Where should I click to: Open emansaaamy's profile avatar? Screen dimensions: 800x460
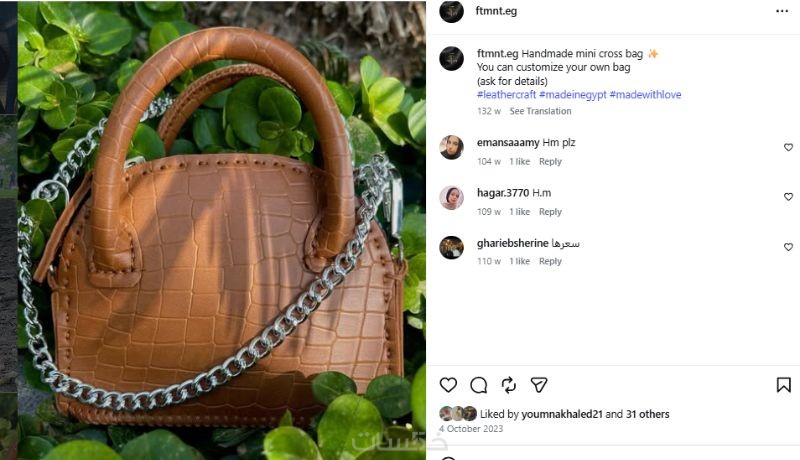[x=451, y=147]
